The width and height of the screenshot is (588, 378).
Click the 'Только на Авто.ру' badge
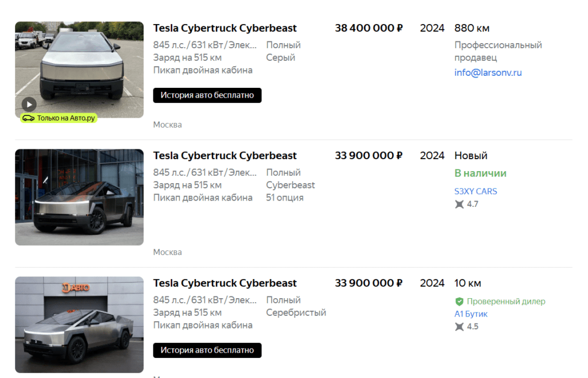coord(59,118)
